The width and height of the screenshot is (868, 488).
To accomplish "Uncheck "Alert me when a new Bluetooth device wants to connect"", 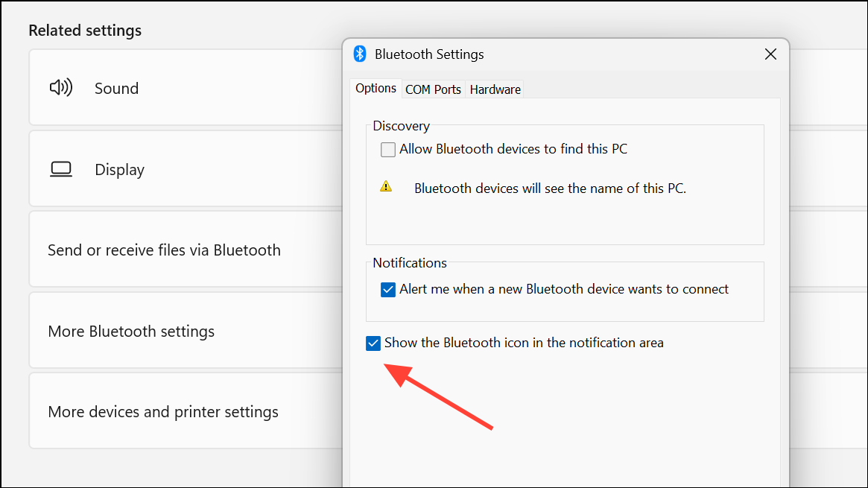I will [387, 289].
